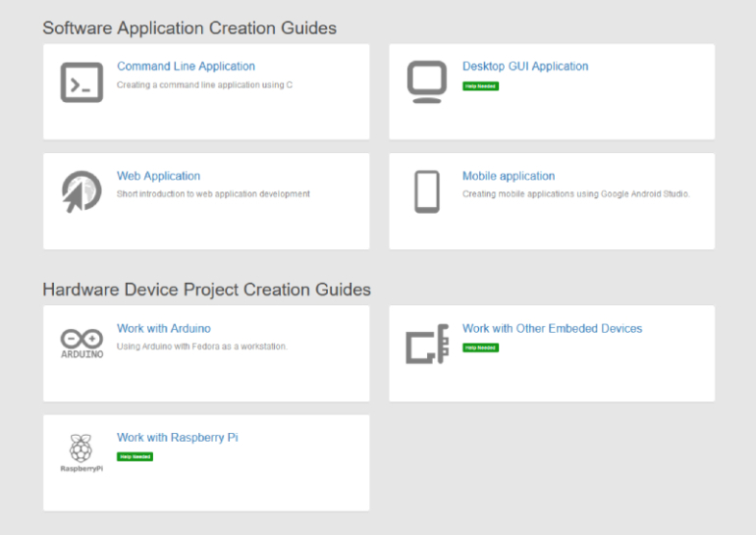Click the mobile phone icon
Image resolution: width=756 pixels, height=535 pixels.
coord(427,192)
